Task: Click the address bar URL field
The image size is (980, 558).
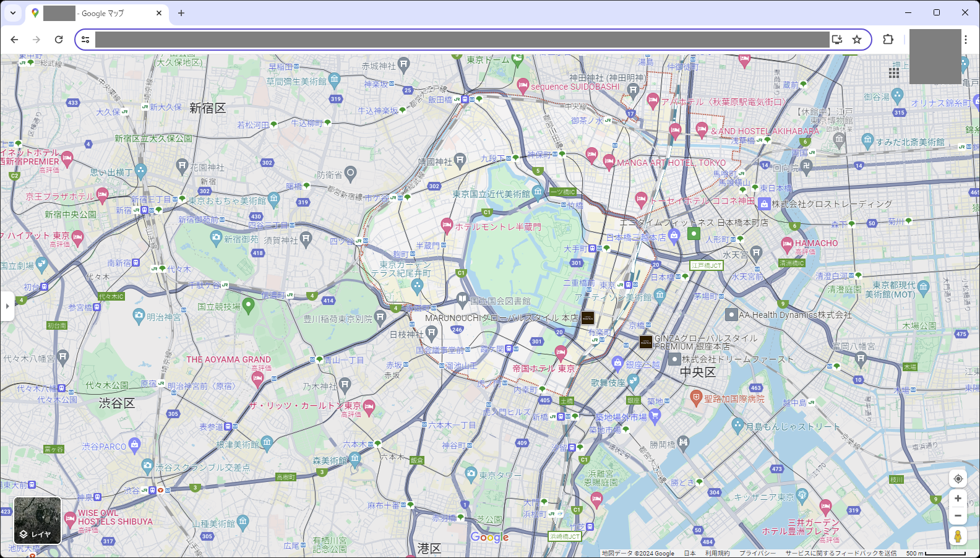Action: click(462, 40)
